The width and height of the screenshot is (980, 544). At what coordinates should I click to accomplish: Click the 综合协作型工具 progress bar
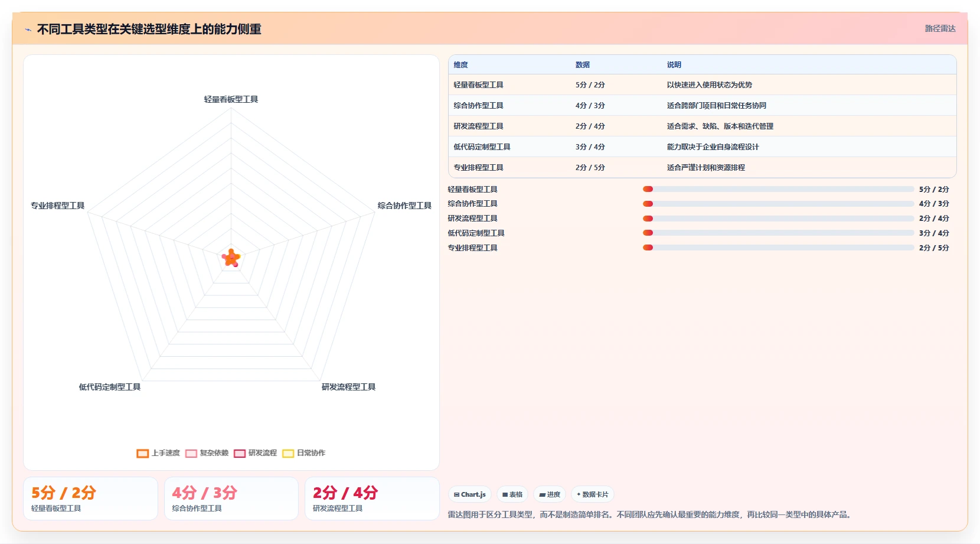(778, 204)
